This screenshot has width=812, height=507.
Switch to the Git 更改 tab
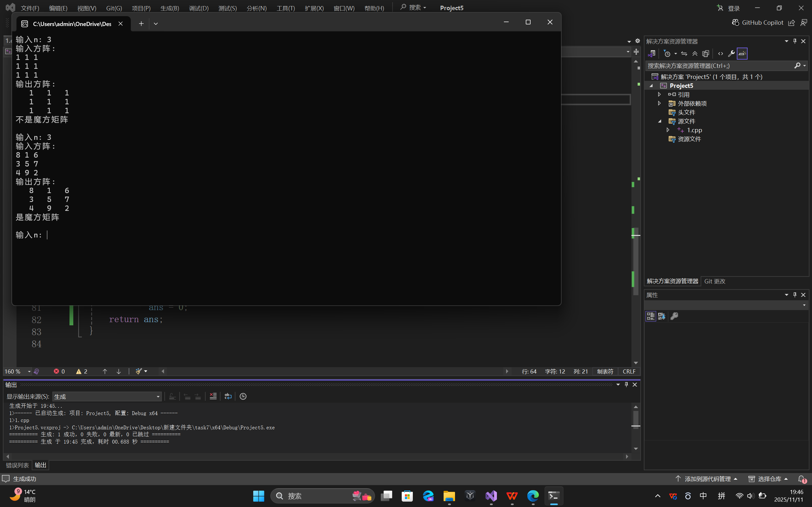tap(715, 281)
